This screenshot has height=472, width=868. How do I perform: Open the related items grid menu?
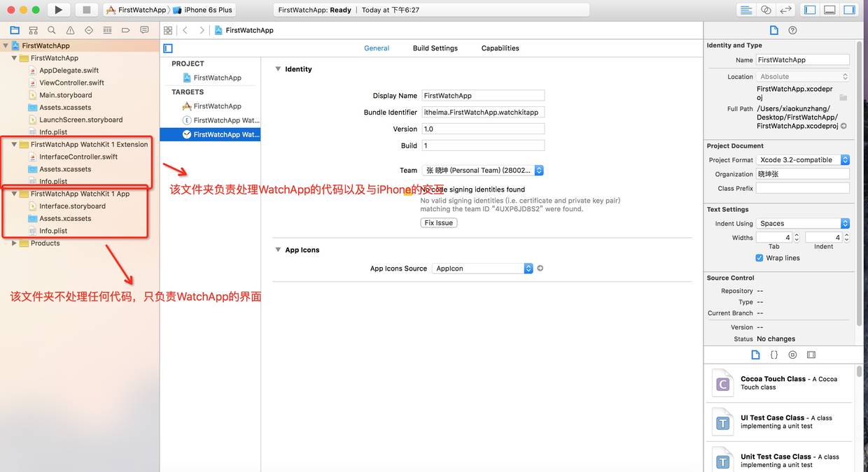[x=168, y=30]
